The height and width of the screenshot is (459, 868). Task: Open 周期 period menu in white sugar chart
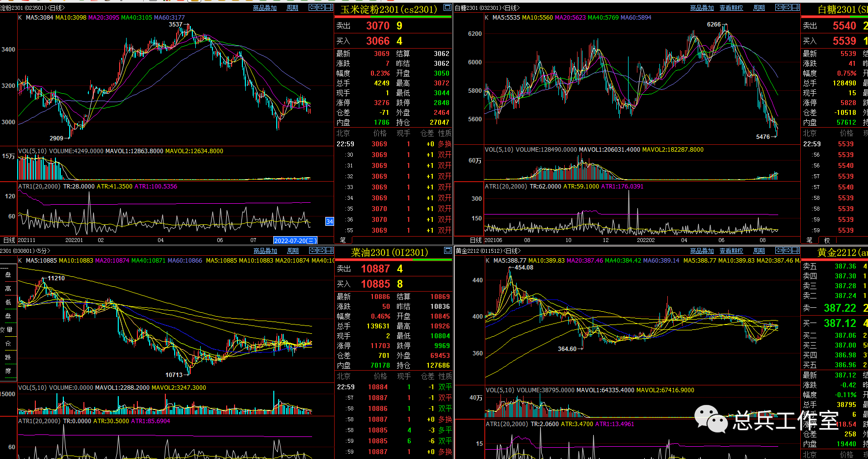[759, 8]
